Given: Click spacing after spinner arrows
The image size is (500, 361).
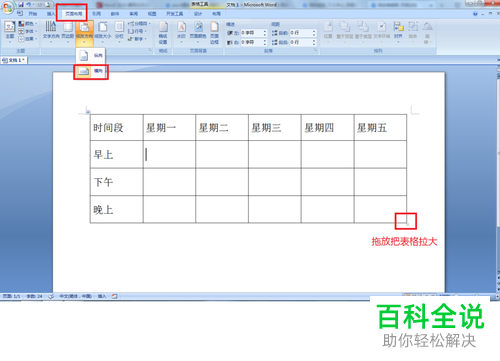Looking at the screenshot, I should click(314, 42).
